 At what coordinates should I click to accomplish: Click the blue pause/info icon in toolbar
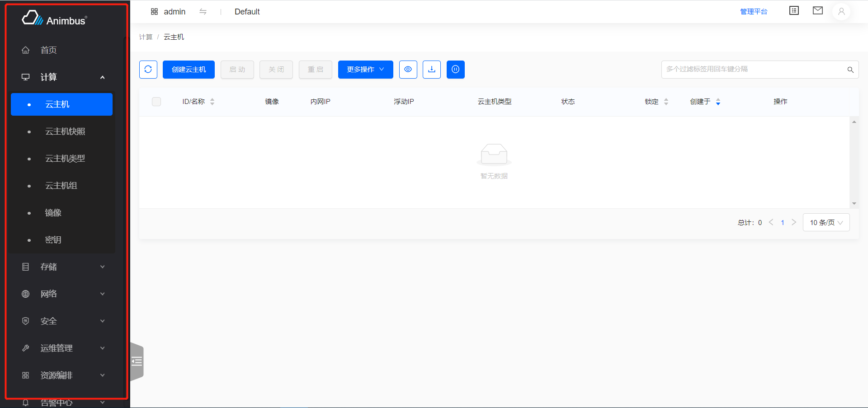pyautogui.click(x=456, y=70)
